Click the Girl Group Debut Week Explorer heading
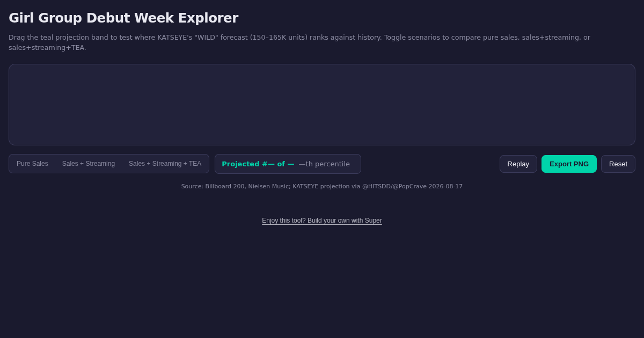This screenshot has width=644, height=338. pos(123,18)
